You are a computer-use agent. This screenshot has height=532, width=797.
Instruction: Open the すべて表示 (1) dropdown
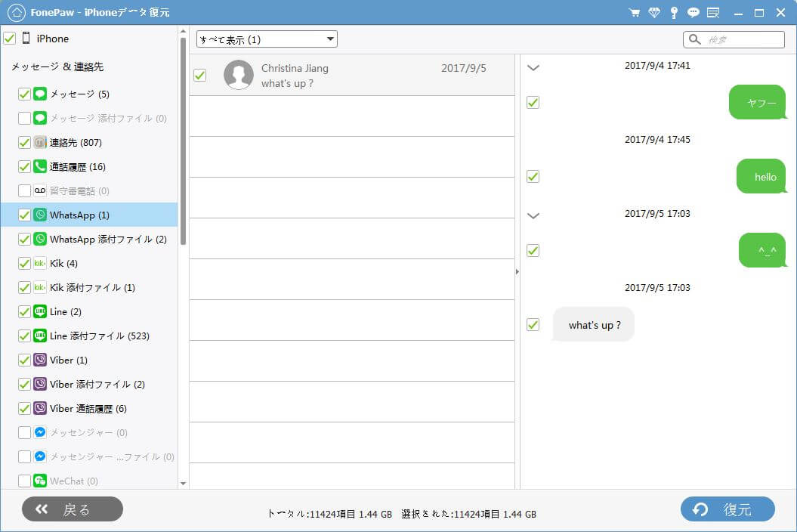point(267,39)
